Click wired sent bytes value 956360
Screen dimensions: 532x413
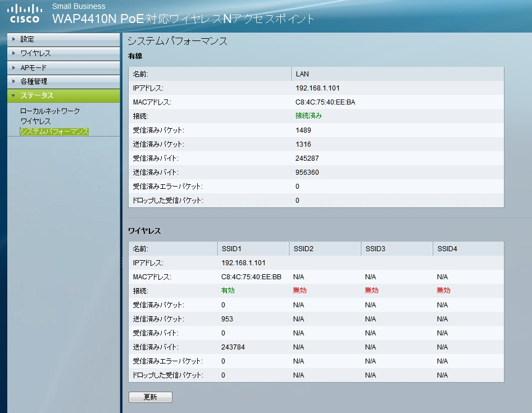(307, 173)
